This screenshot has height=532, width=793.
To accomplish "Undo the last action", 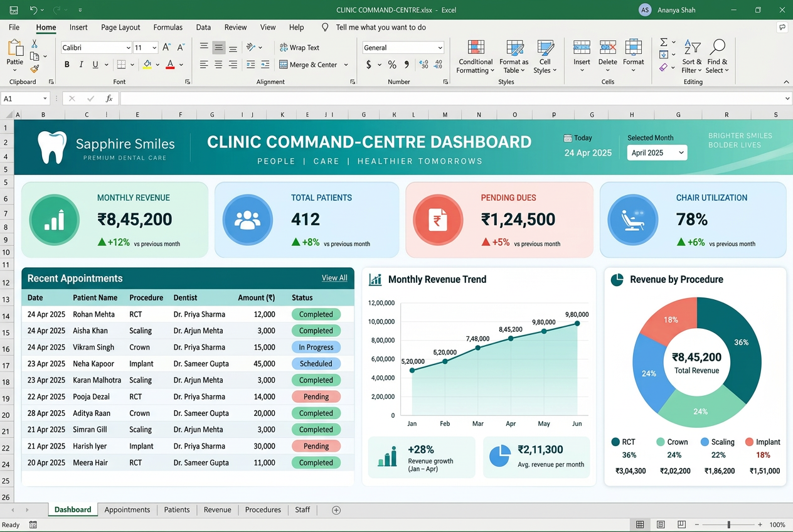I will [x=33, y=10].
